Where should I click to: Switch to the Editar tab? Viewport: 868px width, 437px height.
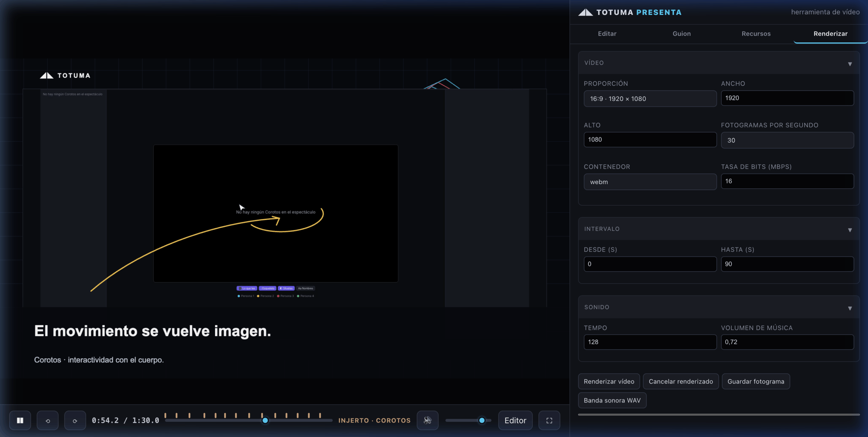tap(607, 34)
